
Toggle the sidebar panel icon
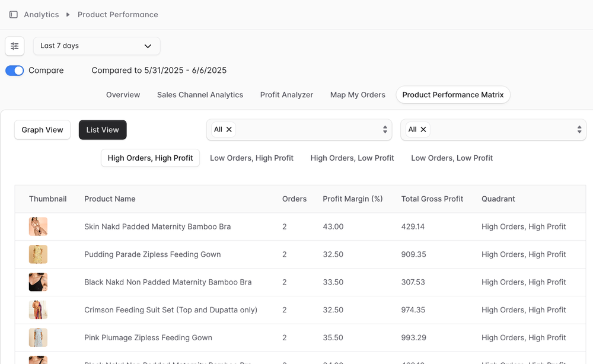(14, 15)
